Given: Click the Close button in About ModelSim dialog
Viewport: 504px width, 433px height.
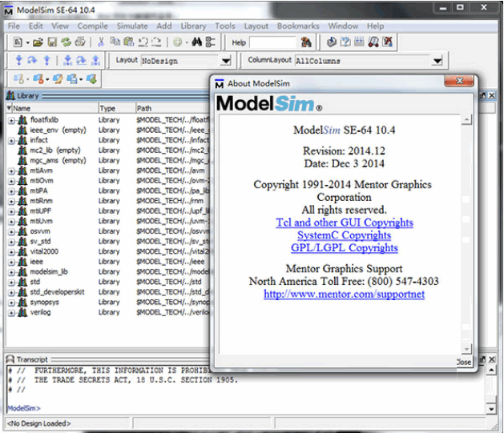Looking at the screenshot, I should coord(464,362).
